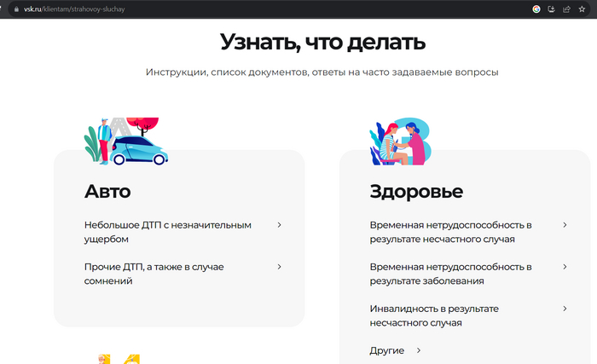Click chevron next to 'Прочие ДТП'
The image size is (597, 364).
(x=280, y=267)
